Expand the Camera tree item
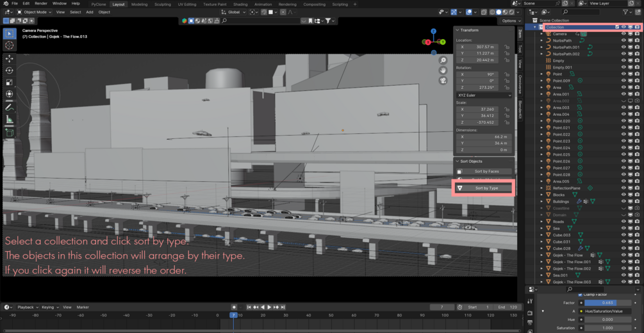 [x=541, y=34]
